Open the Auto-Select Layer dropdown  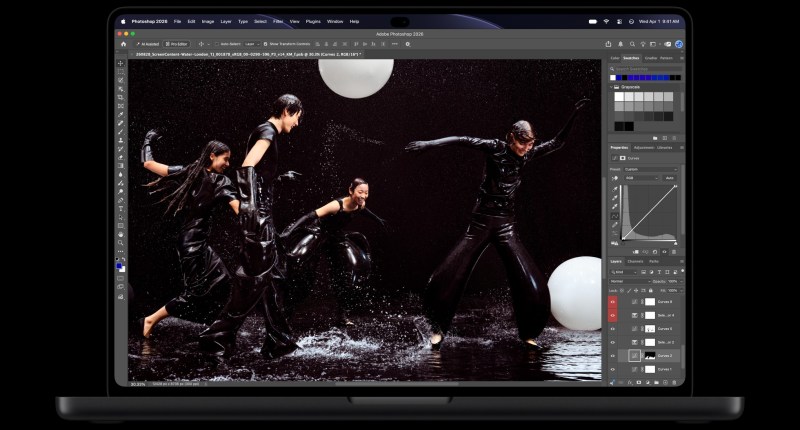(x=252, y=44)
